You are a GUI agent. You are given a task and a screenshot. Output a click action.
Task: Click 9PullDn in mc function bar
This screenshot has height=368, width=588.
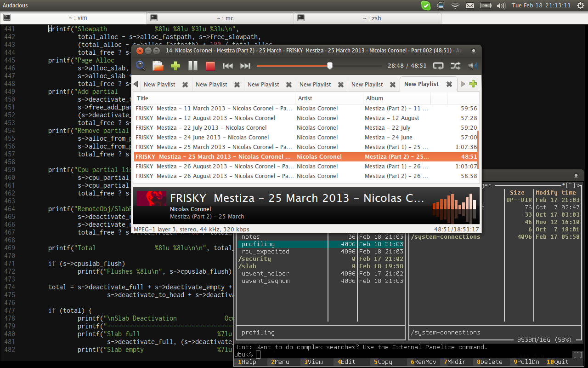point(526,362)
